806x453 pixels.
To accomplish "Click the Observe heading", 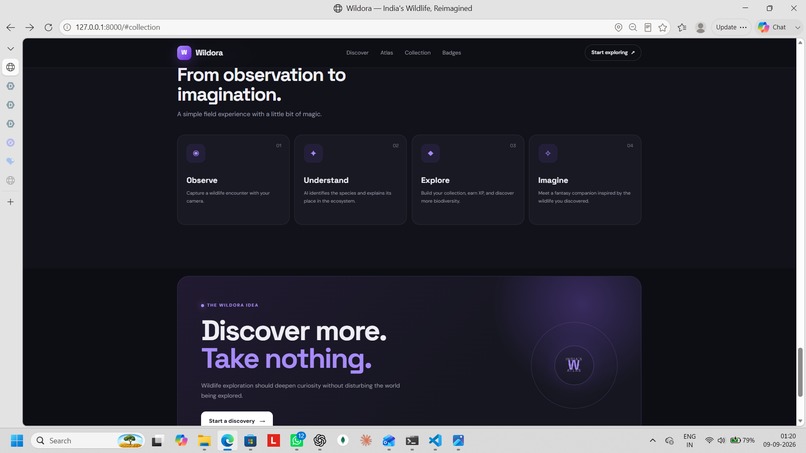I will [202, 180].
